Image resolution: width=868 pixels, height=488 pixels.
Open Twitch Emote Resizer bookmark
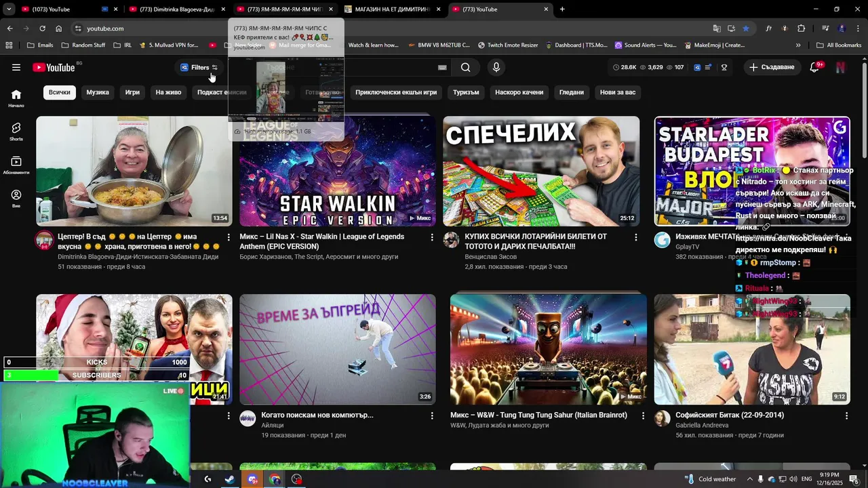(x=508, y=45)
